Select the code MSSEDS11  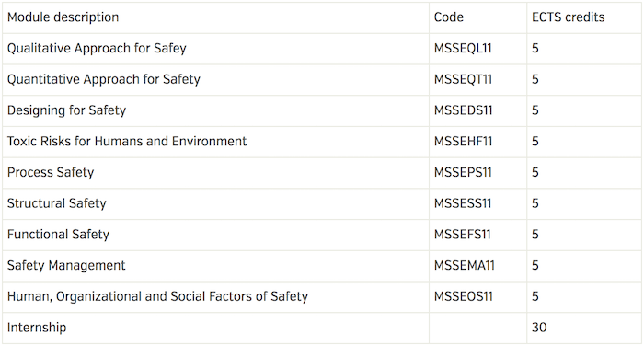[x=464, y=110]
